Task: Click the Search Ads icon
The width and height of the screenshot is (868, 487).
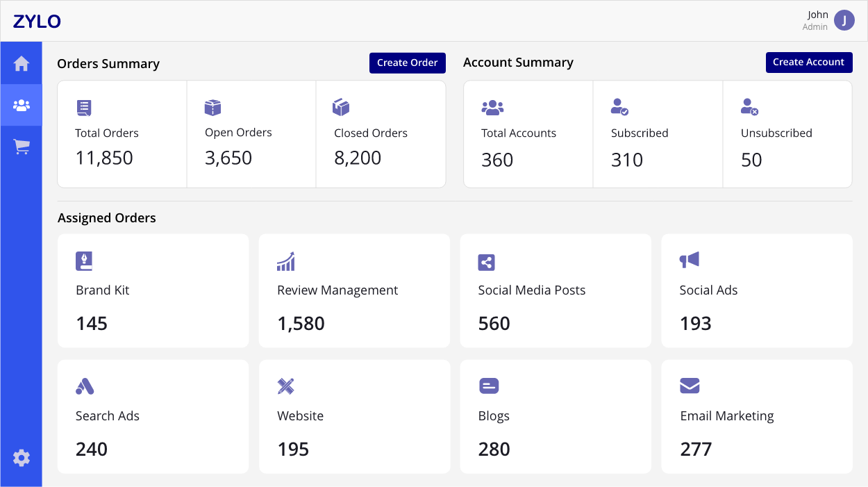Action: 85,386
